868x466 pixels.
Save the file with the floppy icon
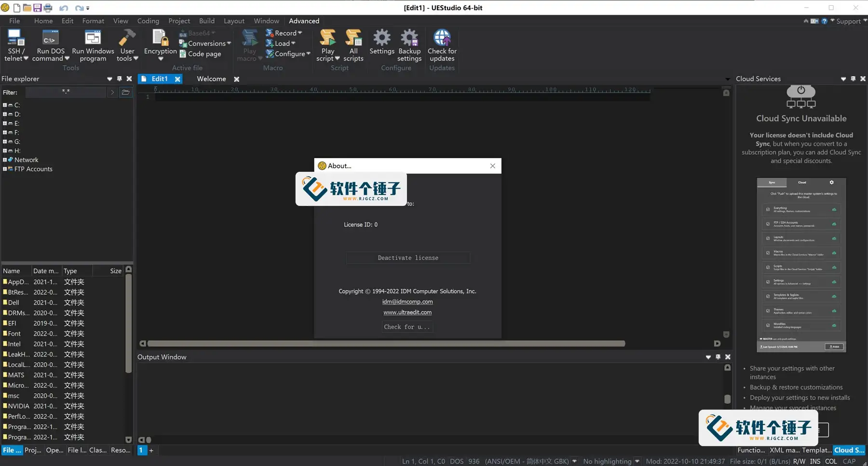(37, 8)
